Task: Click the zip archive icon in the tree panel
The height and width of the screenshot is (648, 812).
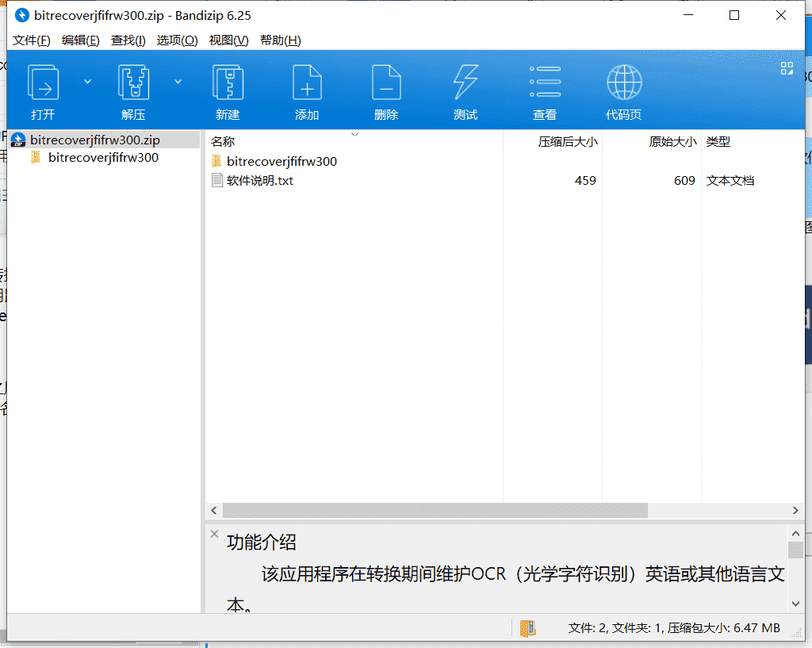Action: [18, 140]
